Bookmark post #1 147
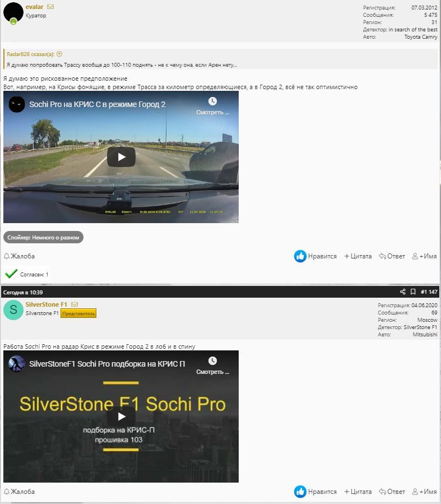Image resolution: width=441 pixels, height=504 pixels. (413, 292)
